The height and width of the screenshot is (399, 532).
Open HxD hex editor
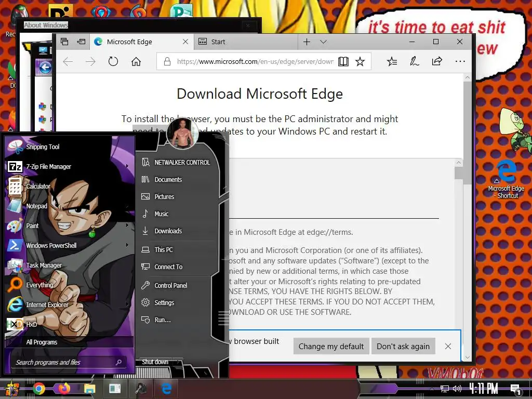click(70, 324)
